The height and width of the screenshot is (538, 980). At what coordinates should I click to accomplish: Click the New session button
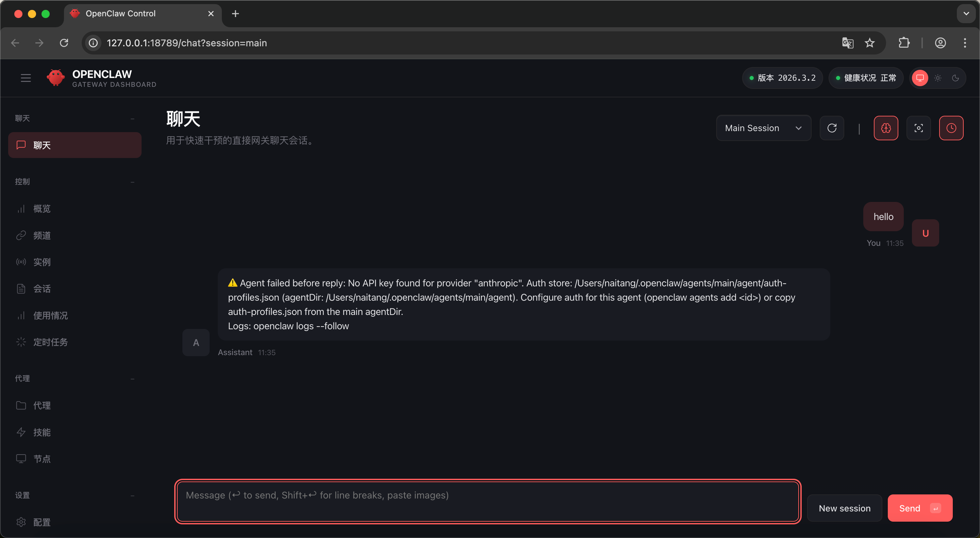(x=844, y=508)
